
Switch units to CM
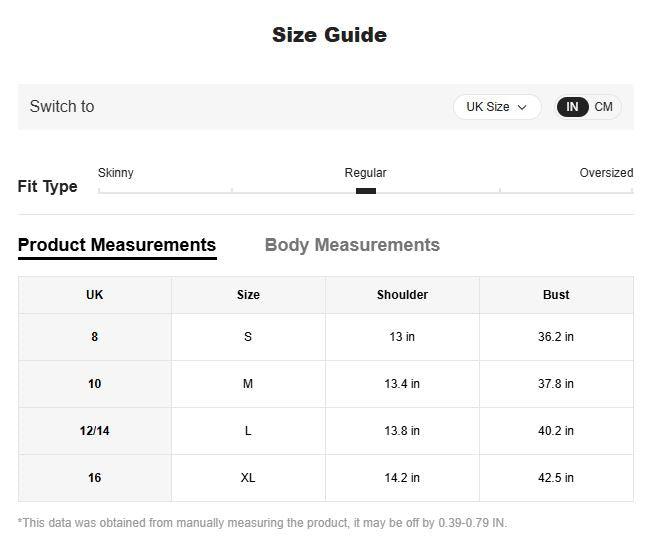click(x=604, y=107)
